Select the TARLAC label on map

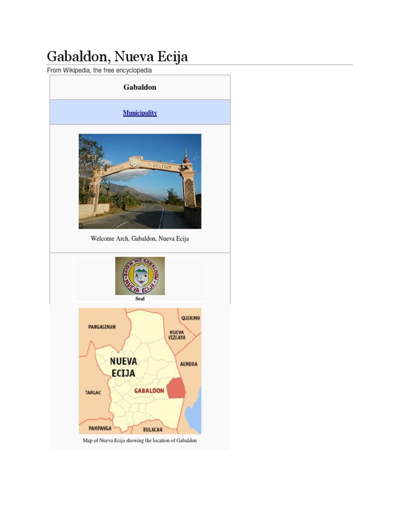[x=93, y=393]
